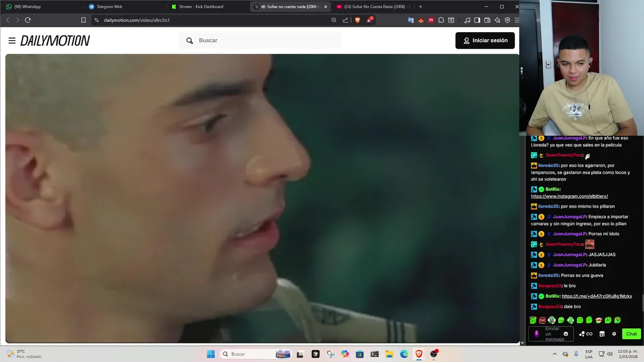Click the Dailymotion video player
Image resolution: width=644 pixels, height=362 pixels.
(x=262, y=199)
